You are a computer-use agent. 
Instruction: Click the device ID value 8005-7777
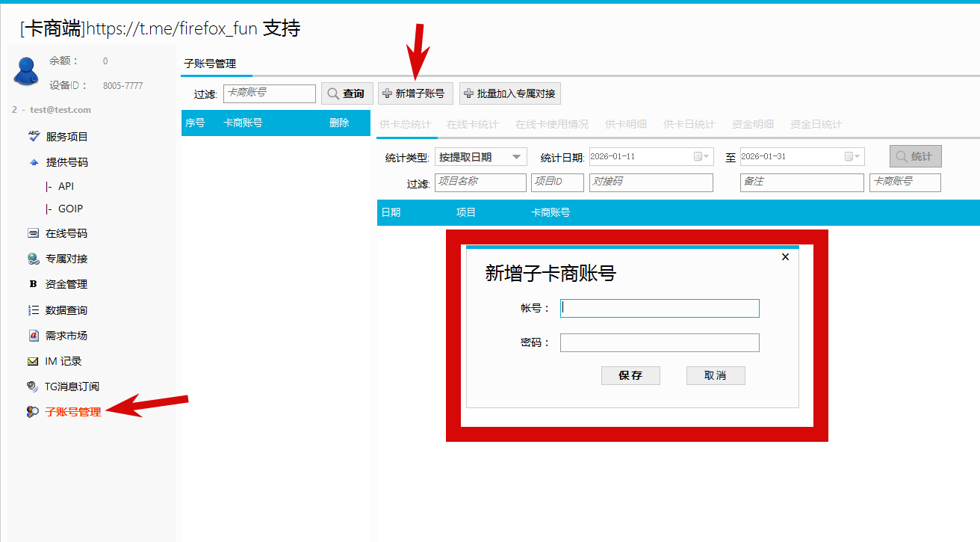[x=123, y=86]
